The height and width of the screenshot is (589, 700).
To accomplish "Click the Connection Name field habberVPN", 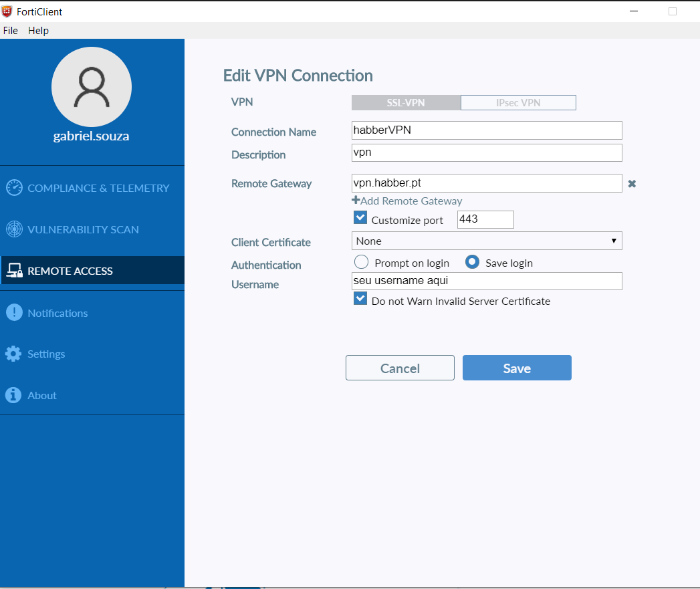I will tap(487, 130).
